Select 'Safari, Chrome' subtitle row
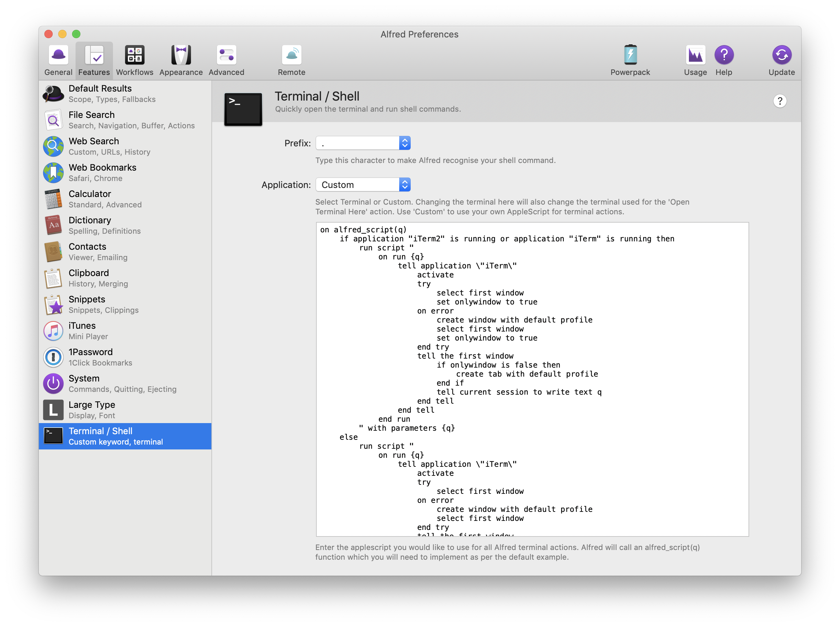Viewport: 840px width, 627px height. point(96,178)
